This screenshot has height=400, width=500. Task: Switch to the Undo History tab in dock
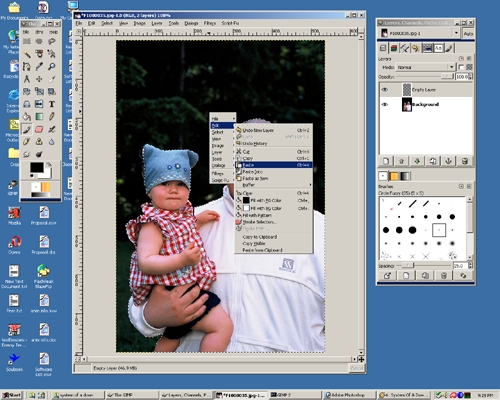(x=415, y=48)
